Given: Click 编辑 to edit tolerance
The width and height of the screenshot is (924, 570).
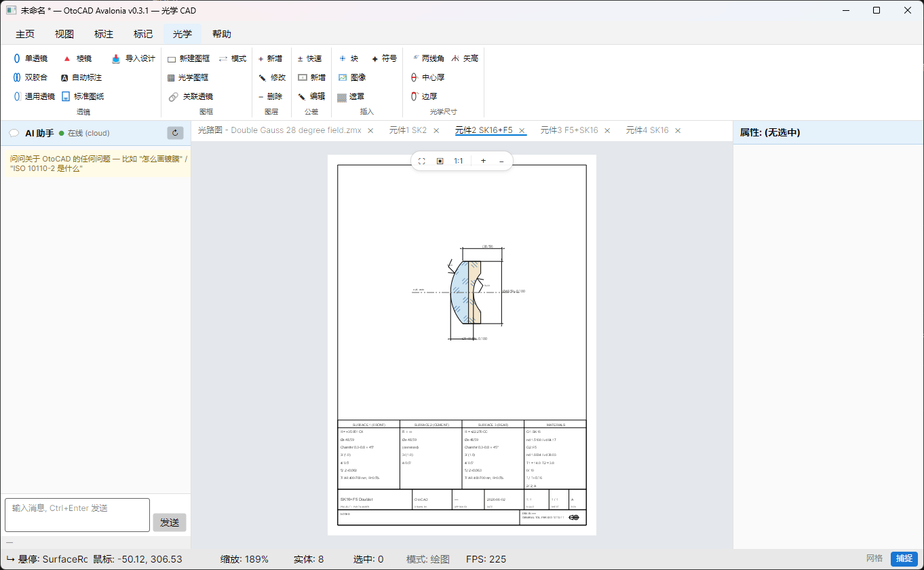Looking at the screenshot, I should pyautogui.click(x=311, y=96).
